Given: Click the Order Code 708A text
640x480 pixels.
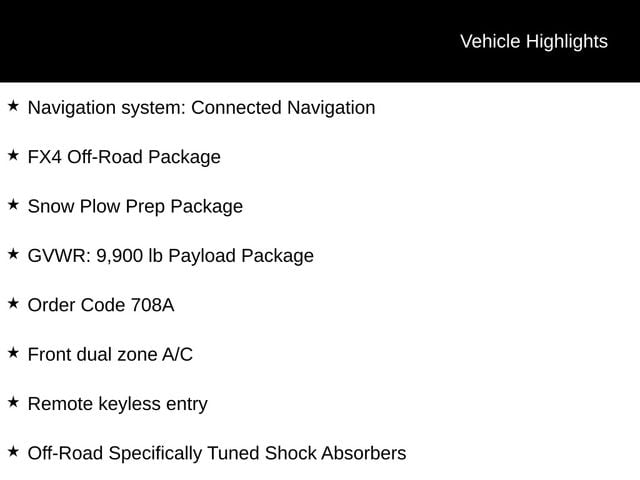Looking at the screenshot, I should tap(101, 305).
